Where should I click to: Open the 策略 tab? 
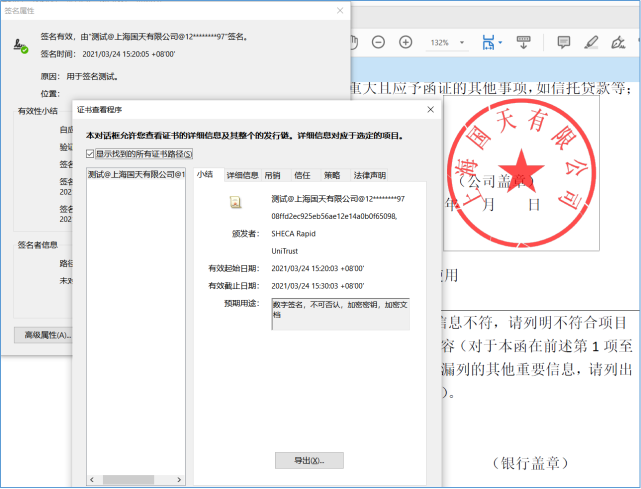pyautogui.click(x=332, y=175)
